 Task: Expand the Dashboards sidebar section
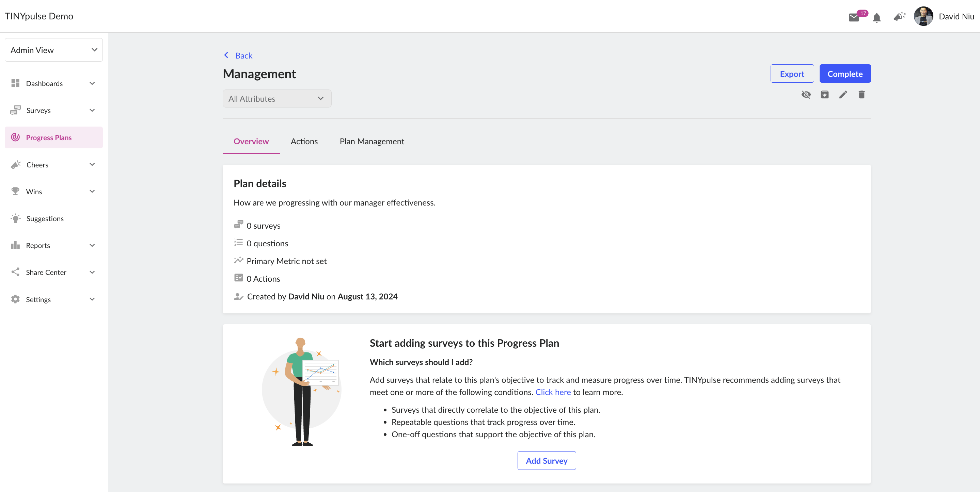[x=54, y=83]
